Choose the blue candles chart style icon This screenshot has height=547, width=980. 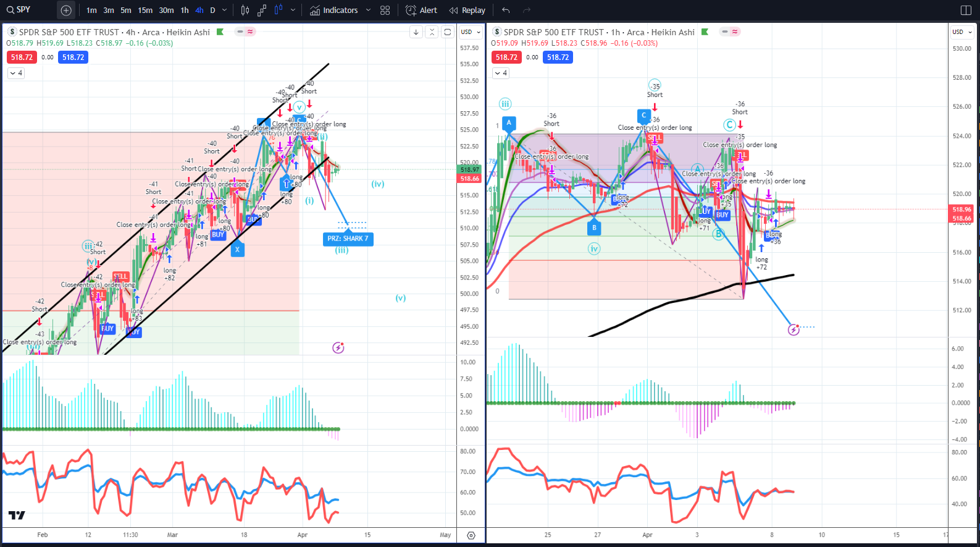(x=279, y=10)
